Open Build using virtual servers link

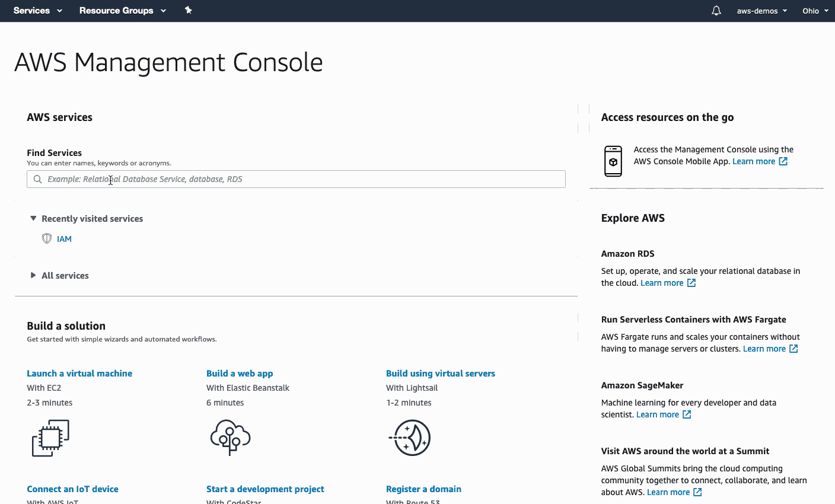(x=441, y=374)
